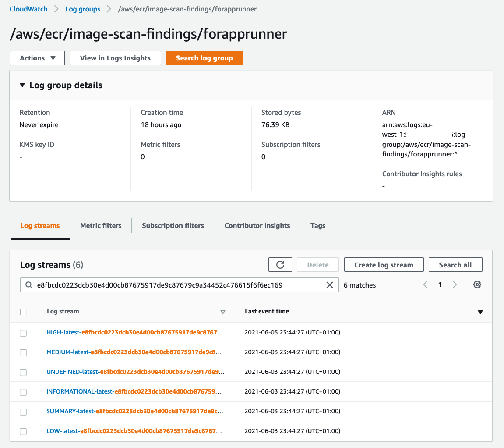Open the Tags tab

coord(318,226)
